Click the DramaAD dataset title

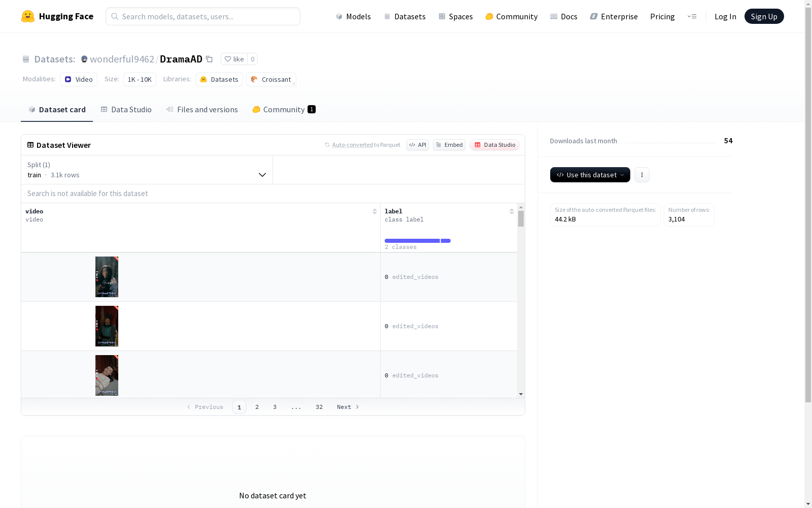coord(181,59)
